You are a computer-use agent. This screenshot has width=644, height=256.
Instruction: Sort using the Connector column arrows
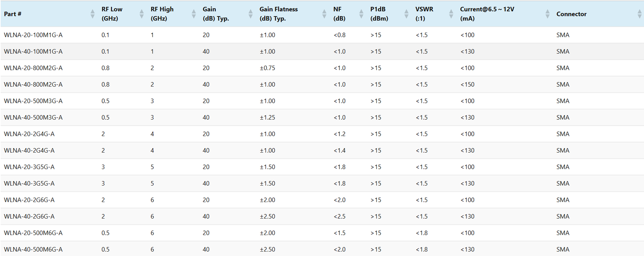(639, 14)
